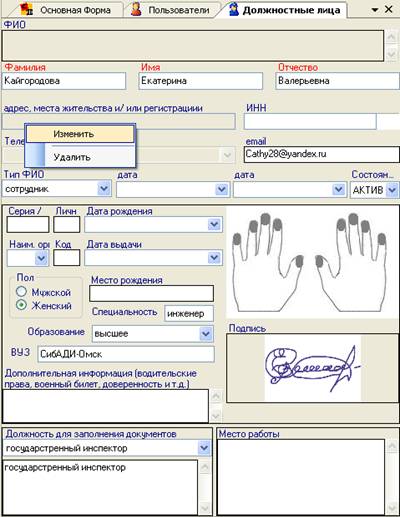400x517 pixels.
Task: Choose Изменить from the context menu
Action: [80, 134]
